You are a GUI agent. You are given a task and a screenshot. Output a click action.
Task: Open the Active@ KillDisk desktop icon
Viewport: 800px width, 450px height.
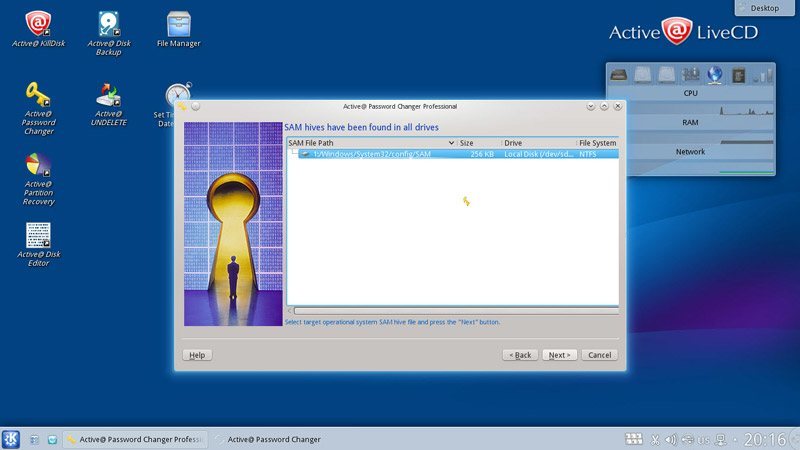coord(38,24)
